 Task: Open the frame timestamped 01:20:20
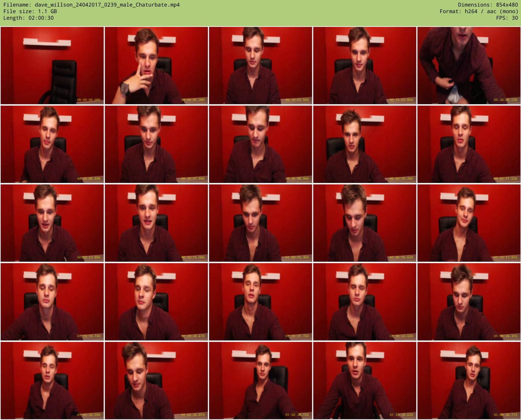156,302
